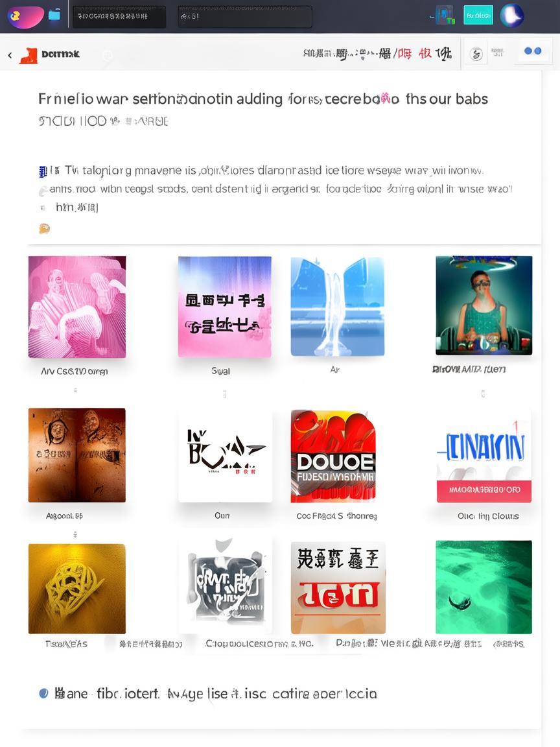The height and width of the screenshot is (747, 560).
Task: Toggle the two blue dots control
Action: pos(532,51)
